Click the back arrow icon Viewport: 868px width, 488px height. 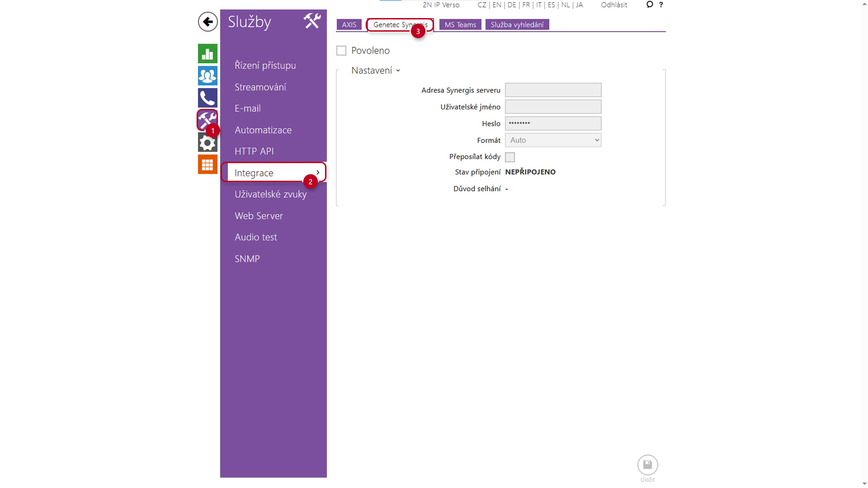click(208, 22)
